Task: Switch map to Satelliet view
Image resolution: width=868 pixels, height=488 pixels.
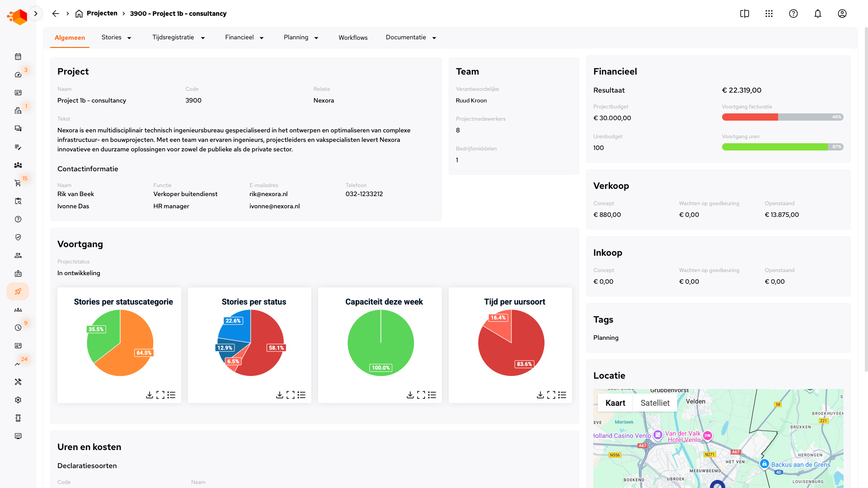Action: (655, 403)
